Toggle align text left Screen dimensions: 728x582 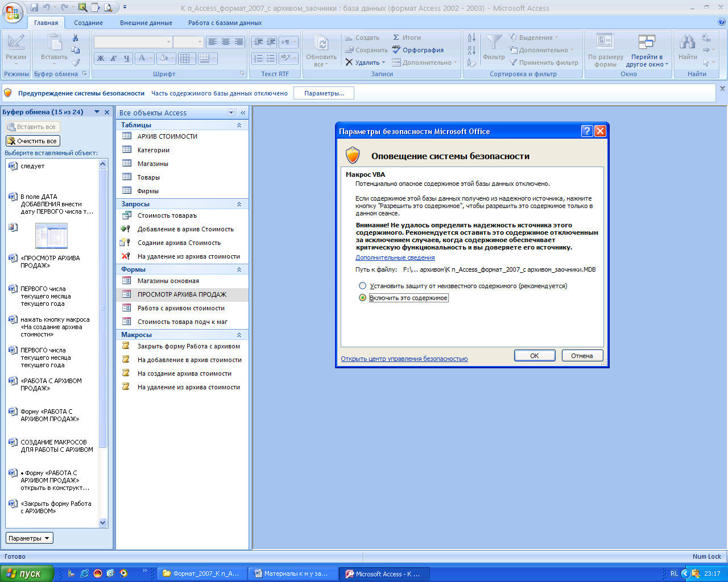tap(212, 42)
